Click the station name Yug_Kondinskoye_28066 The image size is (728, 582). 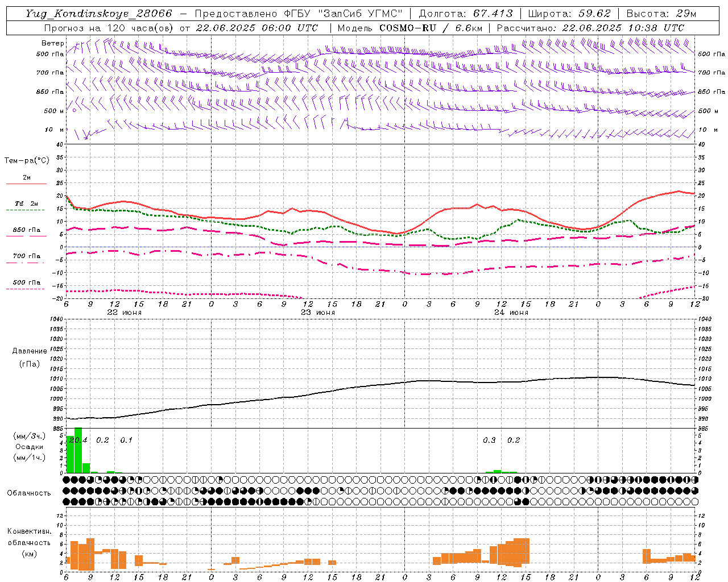[x=99, y=14]
